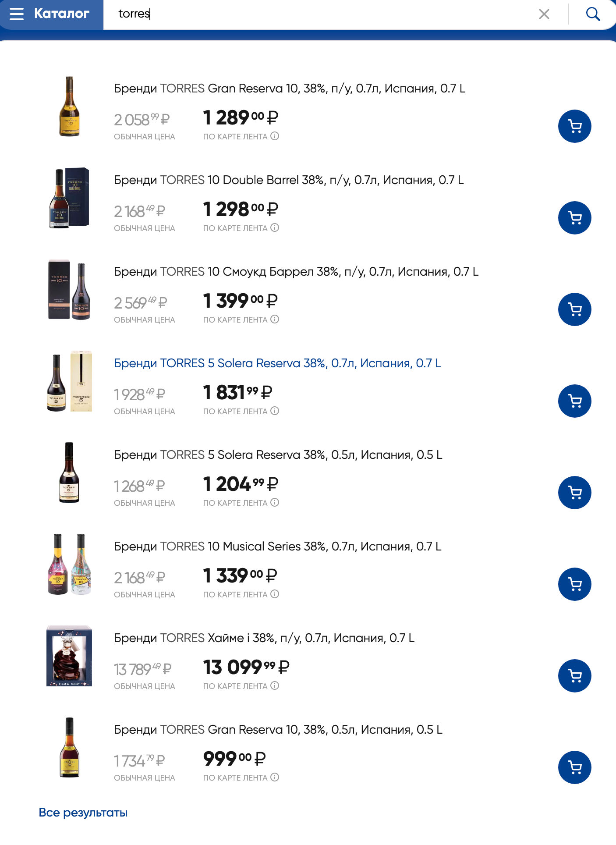The image size is (616, 845).
Task: Add TORRES 10 Double Barrel to cart
Action: point(574,218)
